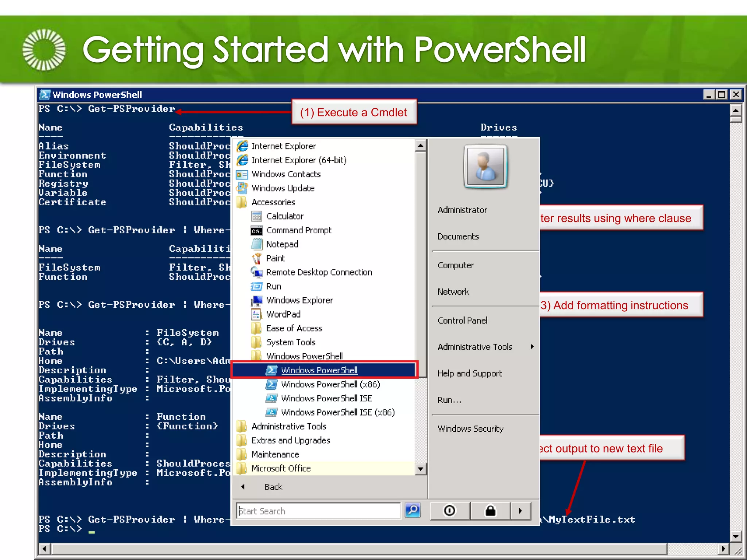Click the power button in Start menu
Image resolution: width=747 pixels, height=560 pixels.
click(x=450, y=511)
